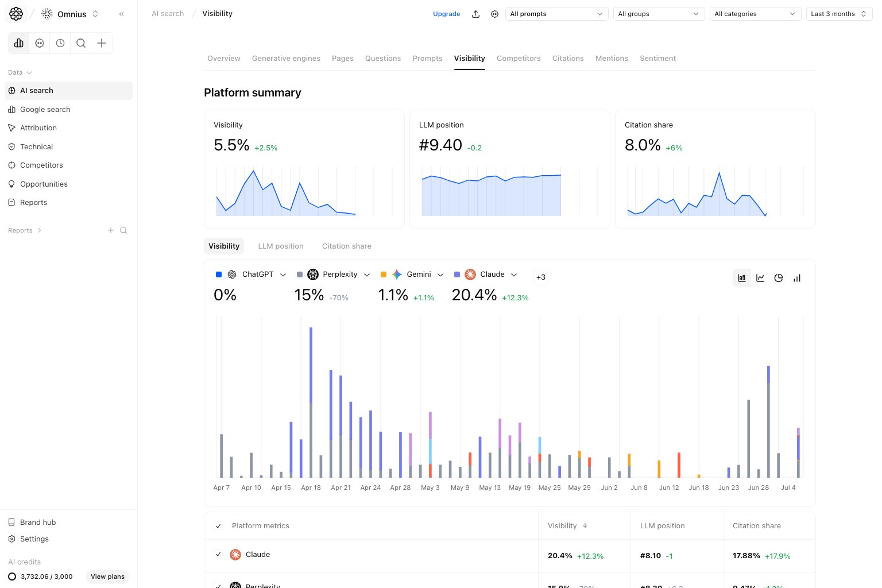
Task: Open the AI assistant face icon in sidebar
Action: coord(40,43)
